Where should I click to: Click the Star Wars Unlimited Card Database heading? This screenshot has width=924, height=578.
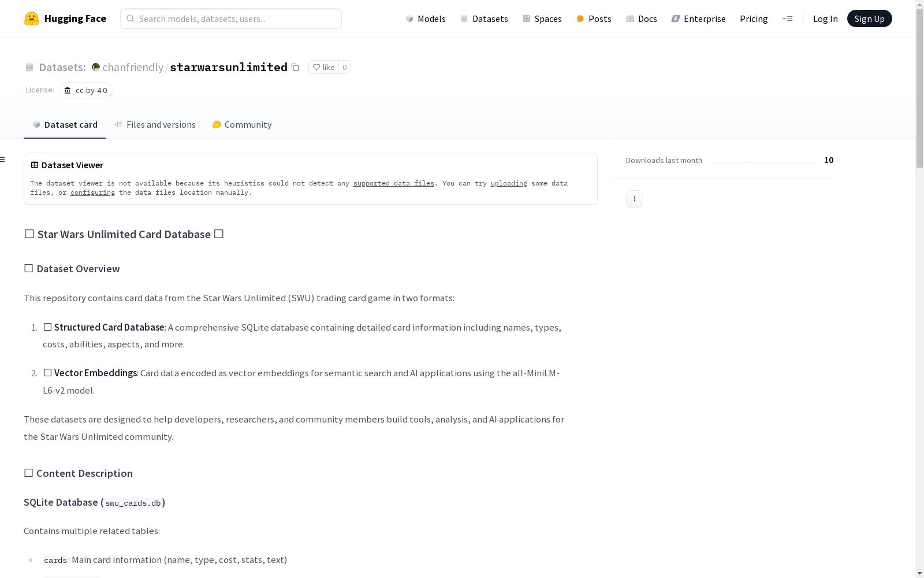(x=124, y=234)
